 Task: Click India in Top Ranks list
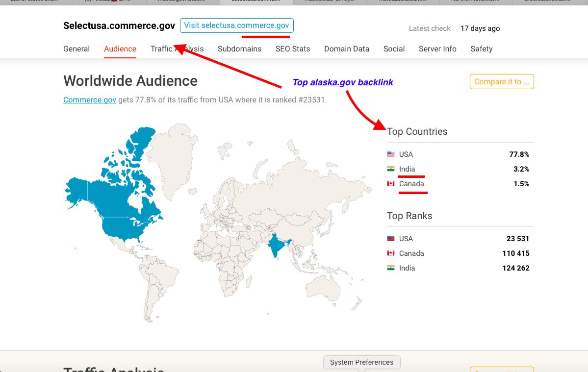pos(407,268)
